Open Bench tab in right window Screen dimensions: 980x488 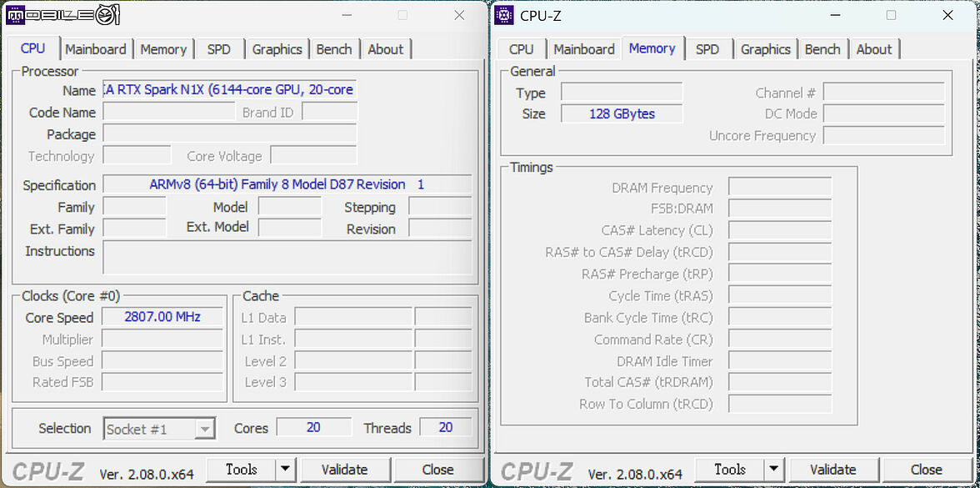822,49
